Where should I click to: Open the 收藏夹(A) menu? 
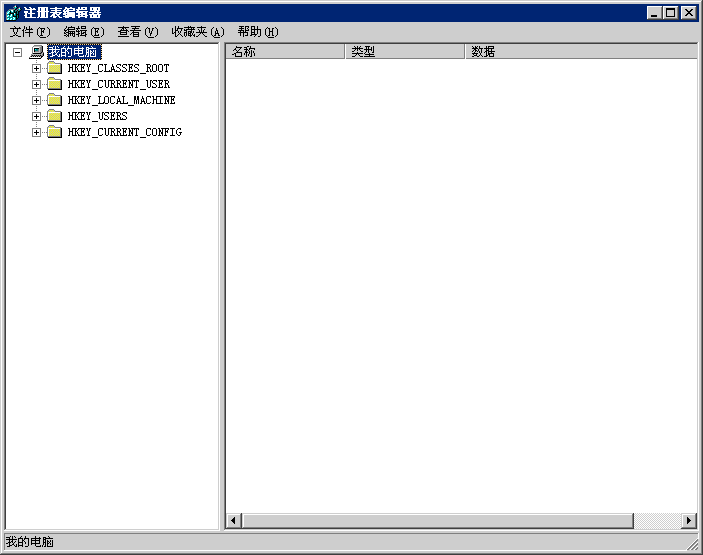pos(198,32)
